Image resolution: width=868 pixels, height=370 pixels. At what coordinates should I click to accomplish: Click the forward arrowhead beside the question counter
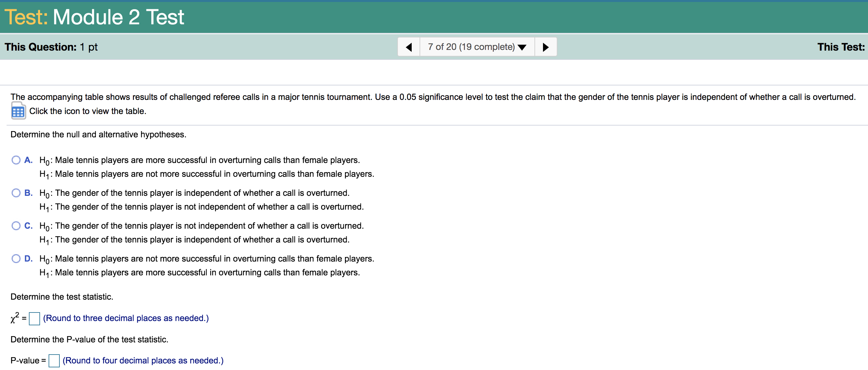coord(545,47)
